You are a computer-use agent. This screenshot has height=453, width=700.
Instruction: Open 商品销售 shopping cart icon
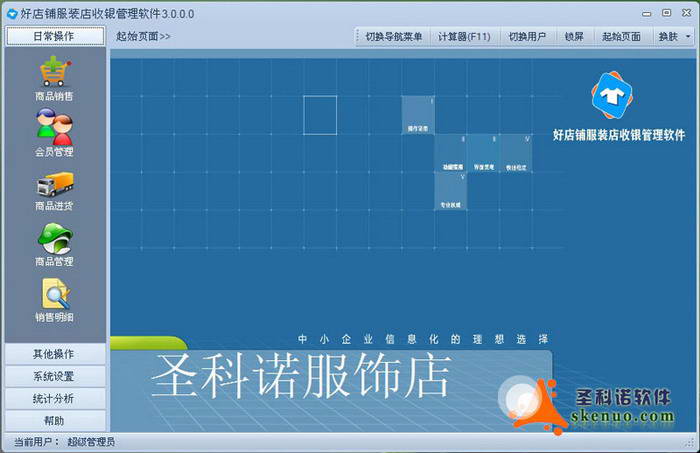click(54, 73)
